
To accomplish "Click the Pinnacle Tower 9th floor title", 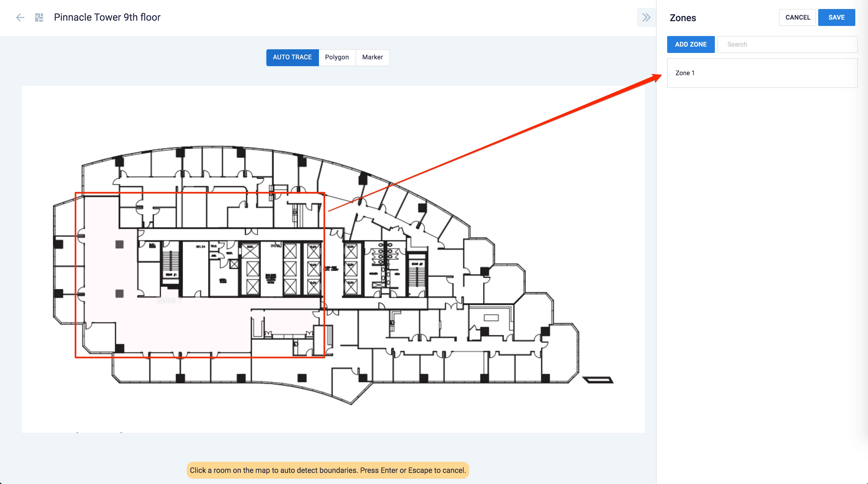I will 107,17.
